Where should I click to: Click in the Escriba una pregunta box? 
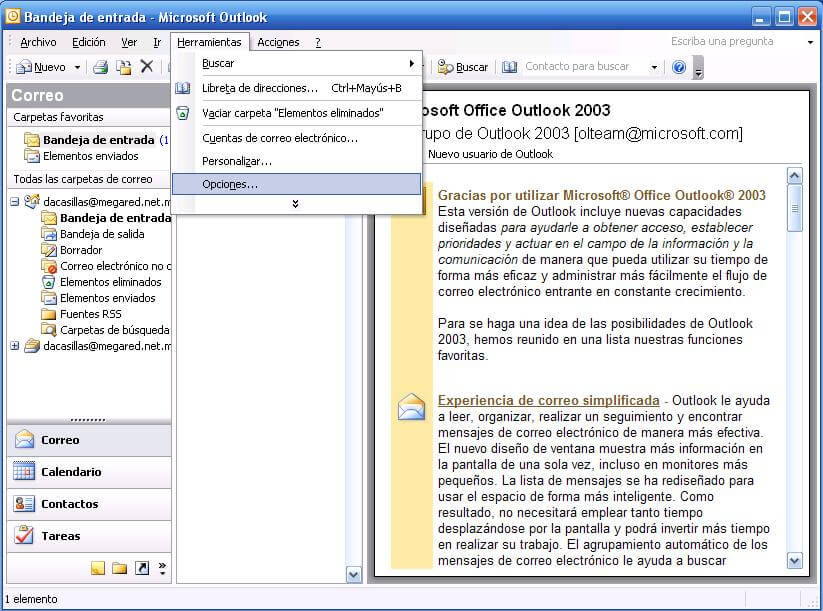pyautogui.click(x=735, y=41)
